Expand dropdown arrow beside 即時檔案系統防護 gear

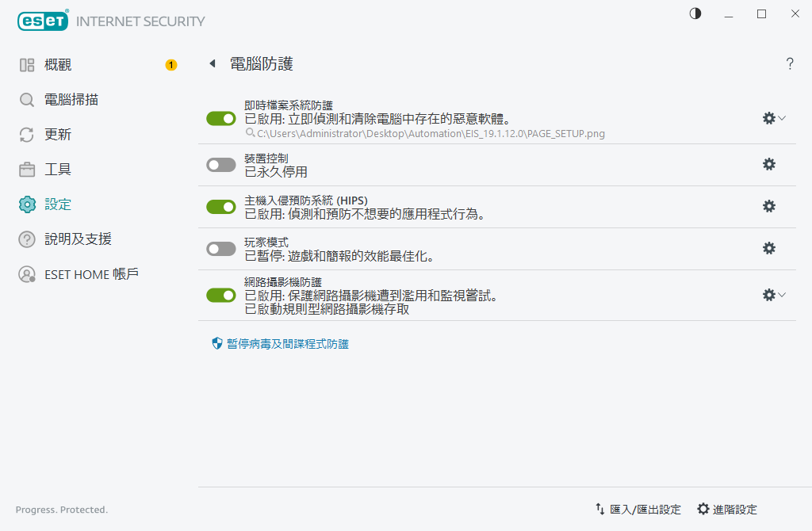tap(782, 118)
